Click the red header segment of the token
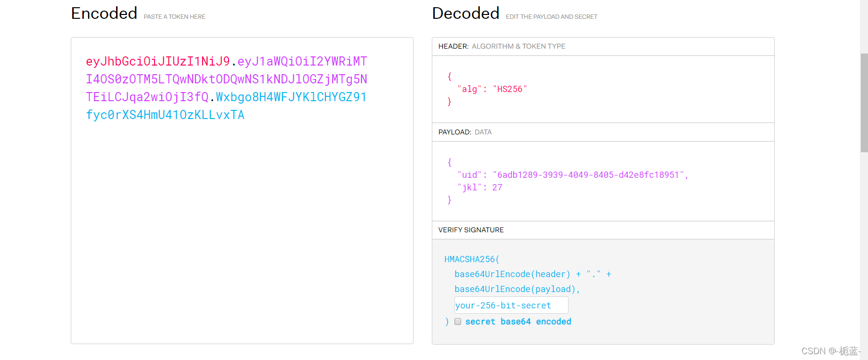The height and width of the screenshot is (360, 868). point(158,62)
